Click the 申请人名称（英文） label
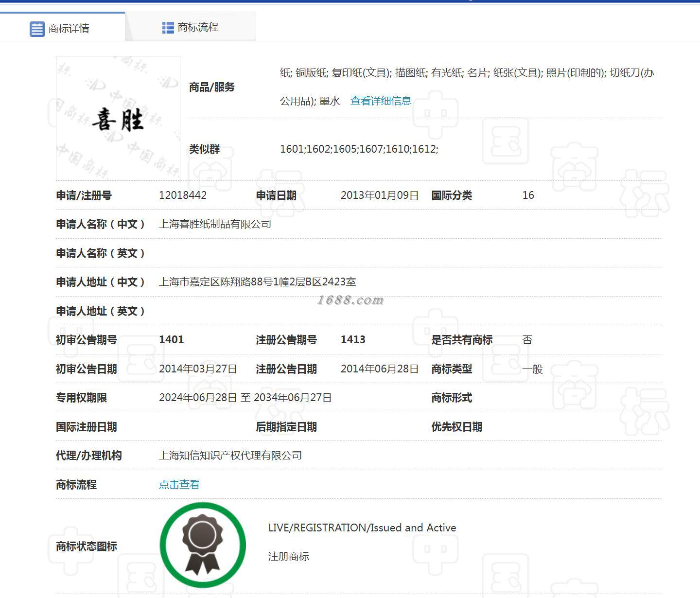The width and height of the screenshot is (700, 598). (101, 253)
